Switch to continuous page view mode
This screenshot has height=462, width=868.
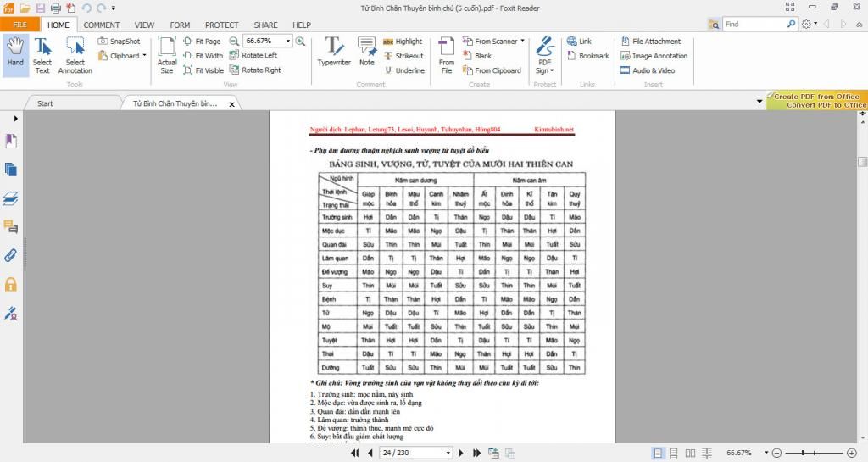click(x=674, y=453)
